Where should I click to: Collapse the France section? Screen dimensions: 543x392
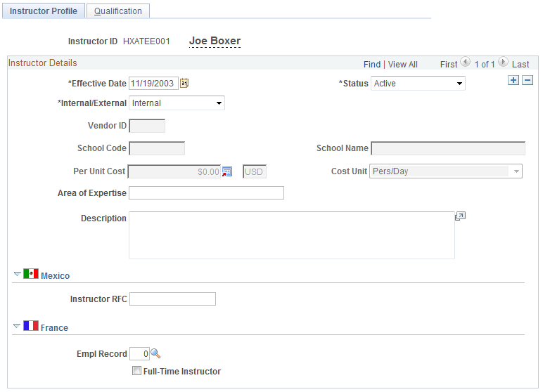(17, 326)
